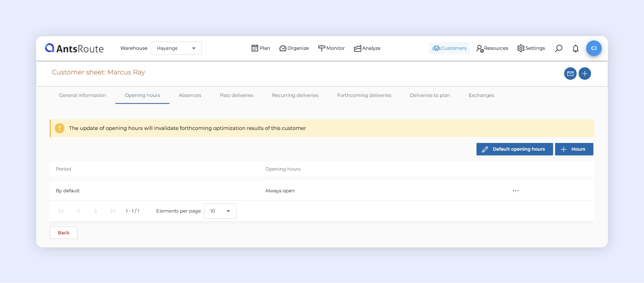Switch to the Absences tab
Image resolution: width=644 pixels, height=283 pixels.
pos(190,95)
